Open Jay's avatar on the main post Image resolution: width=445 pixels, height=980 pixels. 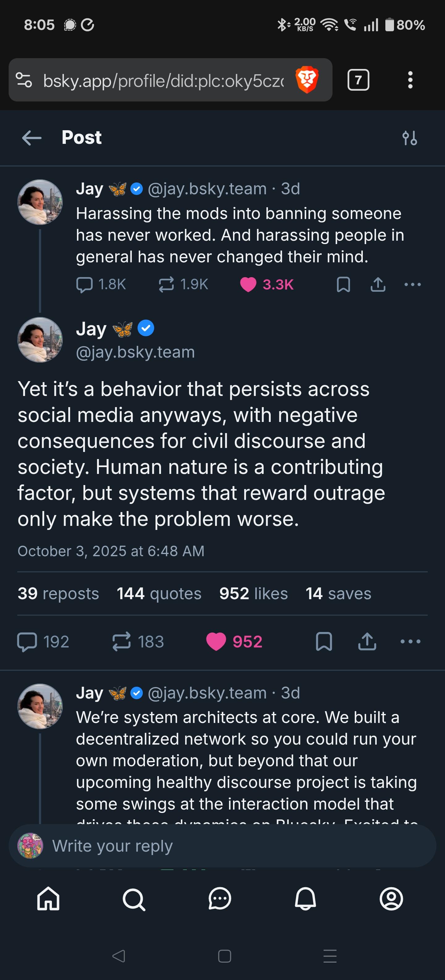pos(40,340)
